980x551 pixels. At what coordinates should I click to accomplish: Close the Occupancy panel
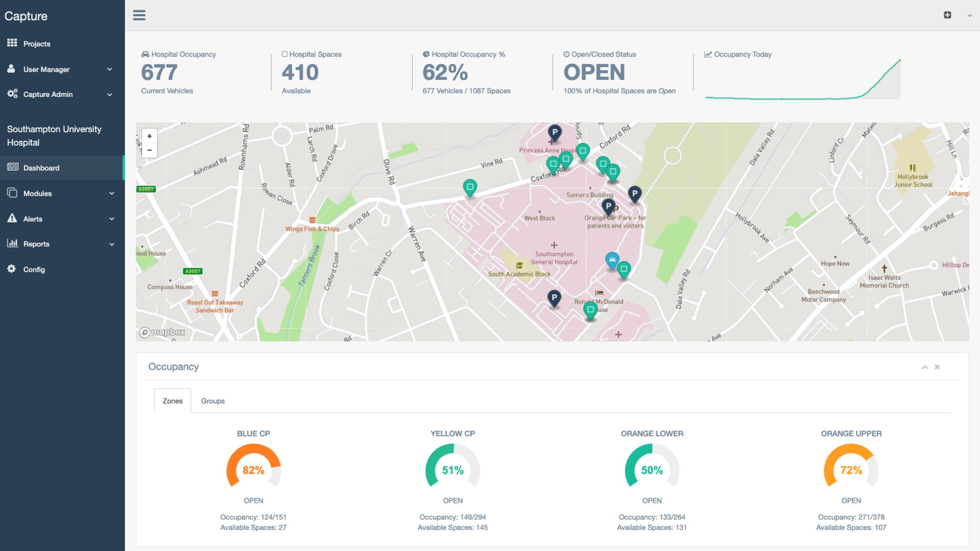(x=937, y=367)
